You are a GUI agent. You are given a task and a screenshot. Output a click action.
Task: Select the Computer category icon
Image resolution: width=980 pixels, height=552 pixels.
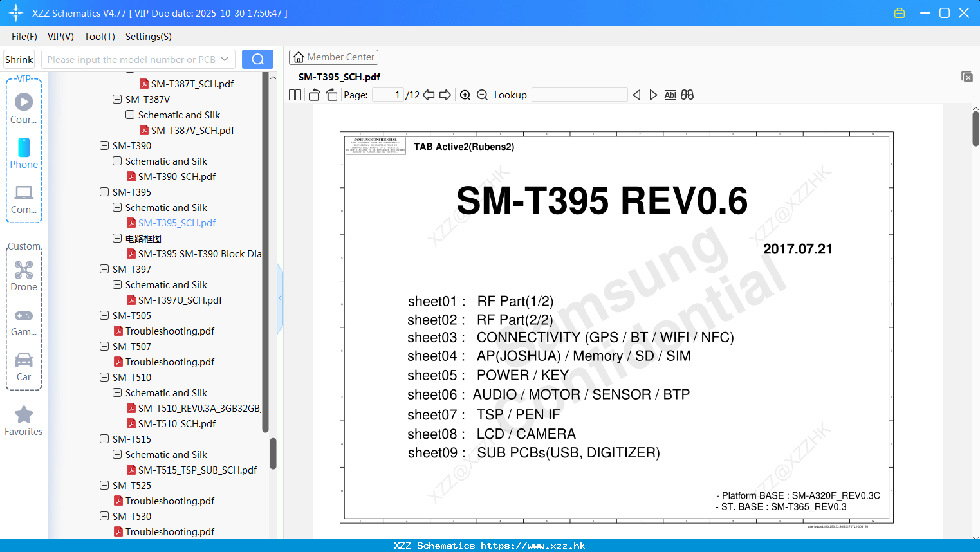pyautogui.click(x=24, y=199)
